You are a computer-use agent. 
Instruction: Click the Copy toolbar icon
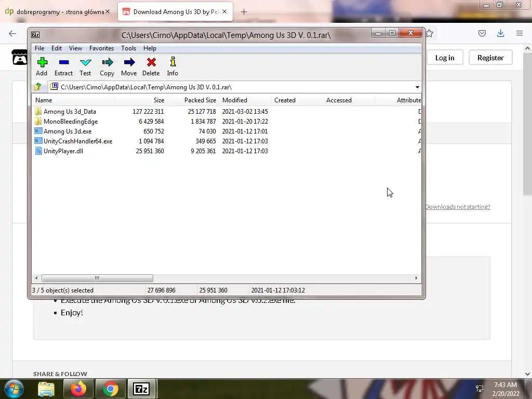107,62
